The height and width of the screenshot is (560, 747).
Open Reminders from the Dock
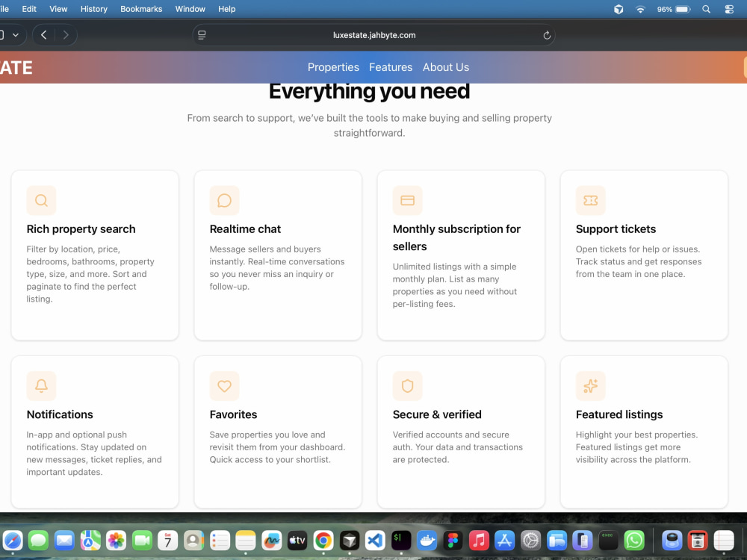click(220, 541)
